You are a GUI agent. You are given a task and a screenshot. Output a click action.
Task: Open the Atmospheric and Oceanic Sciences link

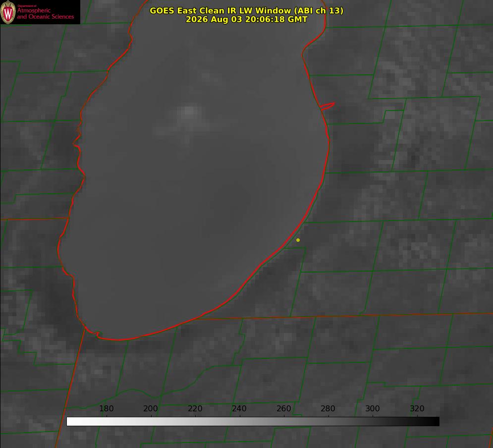(x=45, y=13)
